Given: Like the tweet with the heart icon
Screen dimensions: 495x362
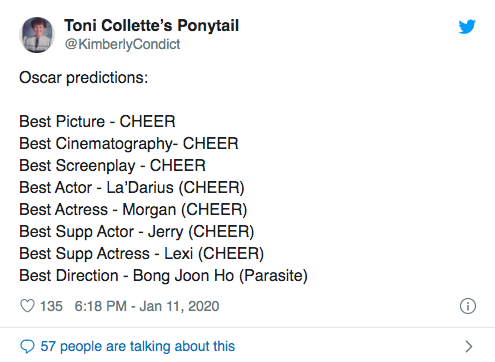Looking at the screenshot, I should [27, 306].
